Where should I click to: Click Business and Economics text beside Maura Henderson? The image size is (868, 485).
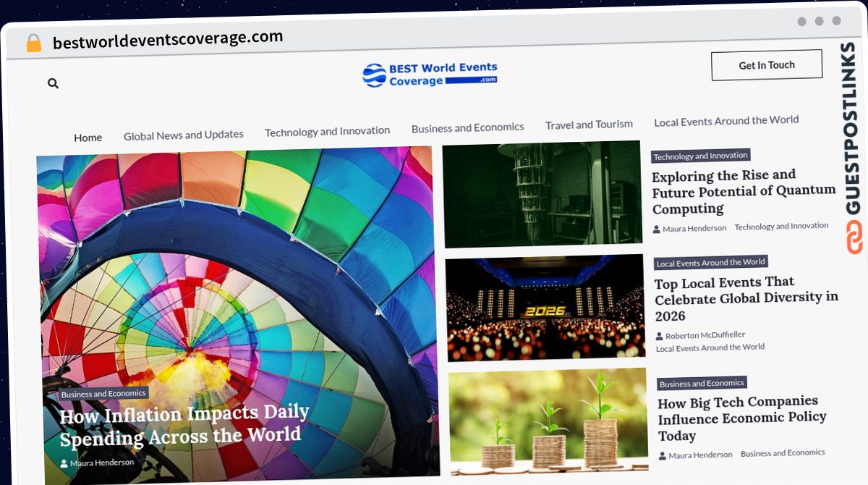[783, 453]
